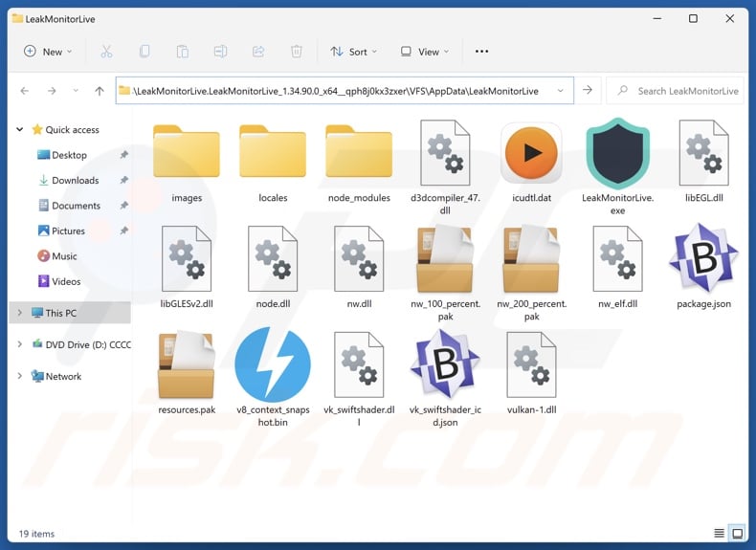The width and height of the screenshot is (756, 550).
Task: Click the Cut scissors icon
Action: (106, 52)
